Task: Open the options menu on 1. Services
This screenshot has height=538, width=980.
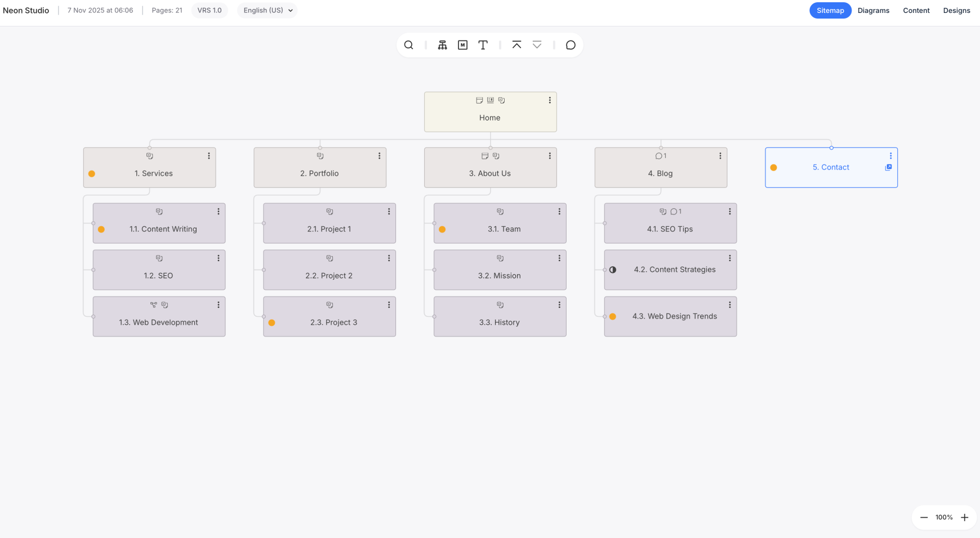Action: (x=209, y=156)
